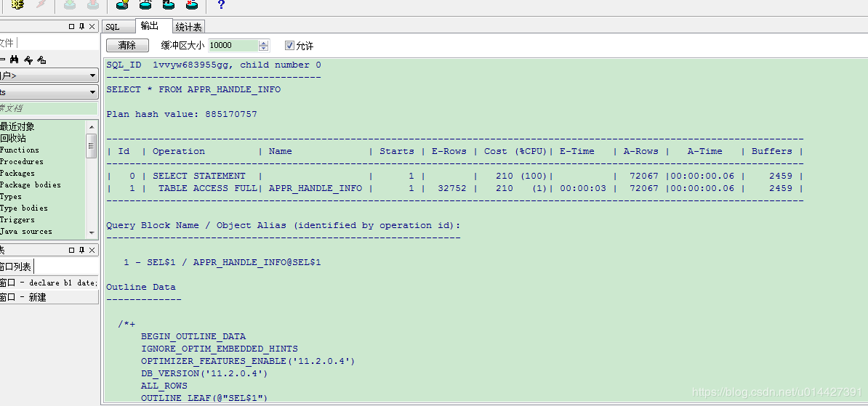
Task: Click the SELECT * FROM APPR_HANDLE_INFO line
Action: tap(193, 89)
